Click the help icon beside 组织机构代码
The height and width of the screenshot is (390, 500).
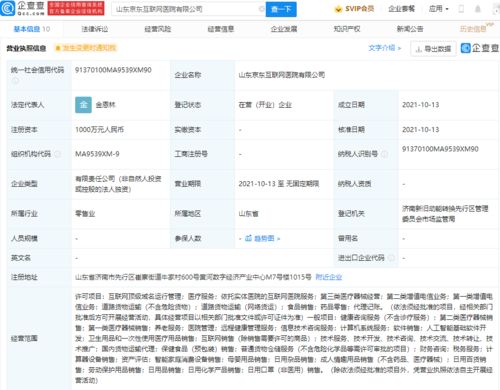click(58, 154)
